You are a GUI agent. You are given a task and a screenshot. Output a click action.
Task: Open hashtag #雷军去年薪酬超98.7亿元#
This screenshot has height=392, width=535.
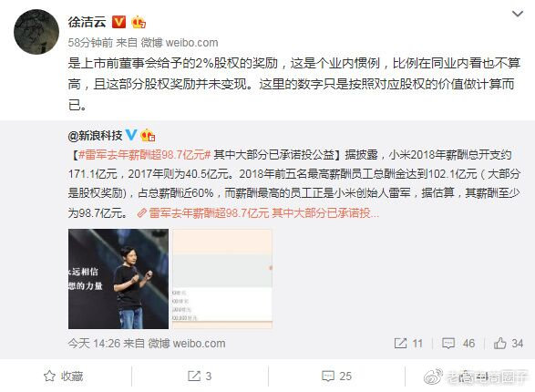[x=144, y=155]
